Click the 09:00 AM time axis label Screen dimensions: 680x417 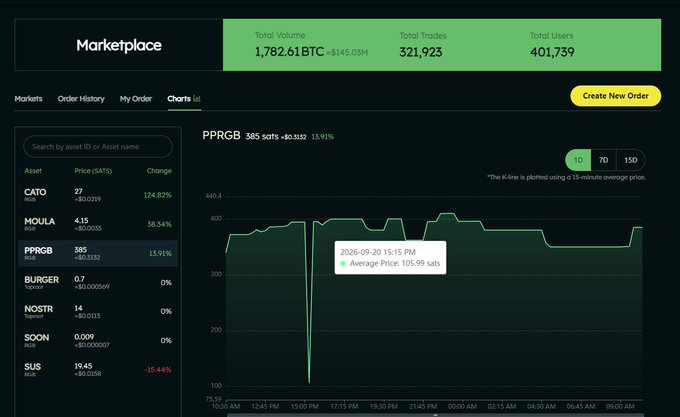[x=620, y=406]
